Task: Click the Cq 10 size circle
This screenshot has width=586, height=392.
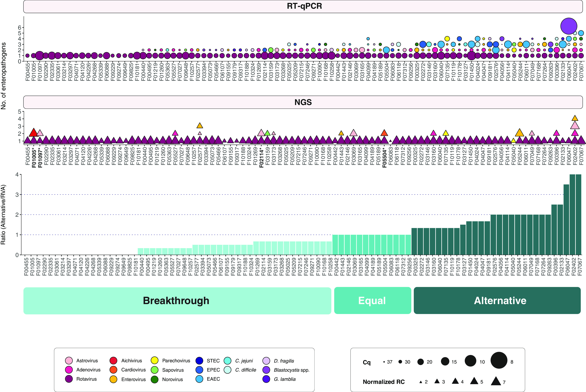Action: coord(471,361)
